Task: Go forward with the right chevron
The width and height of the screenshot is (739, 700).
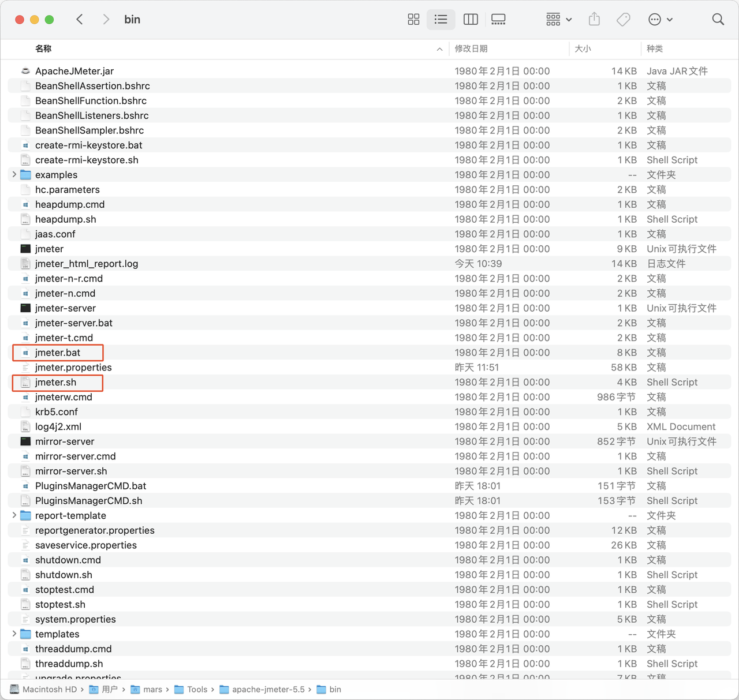Action: (106, 20)
